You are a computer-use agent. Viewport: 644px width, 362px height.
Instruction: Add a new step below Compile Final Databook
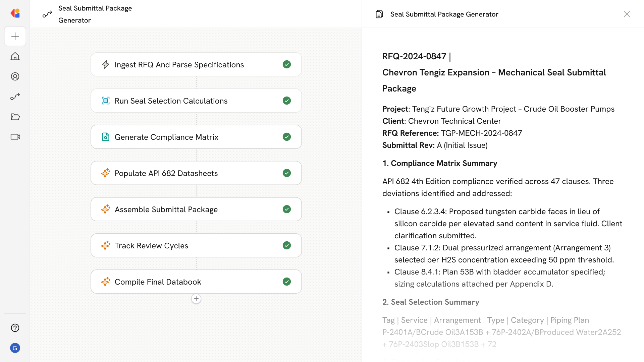tap(196, 299)
